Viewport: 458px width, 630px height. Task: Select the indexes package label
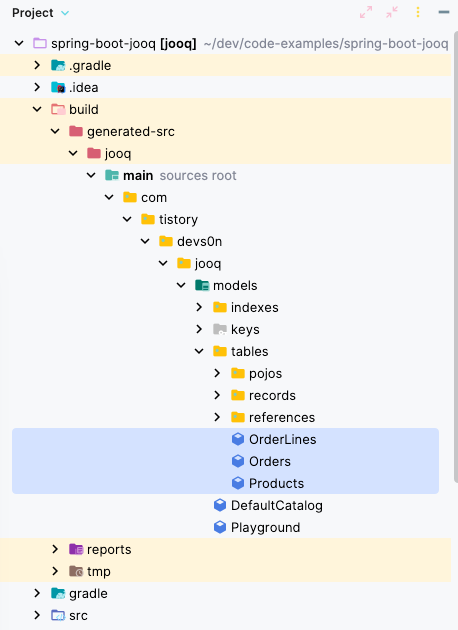[255, 307]
